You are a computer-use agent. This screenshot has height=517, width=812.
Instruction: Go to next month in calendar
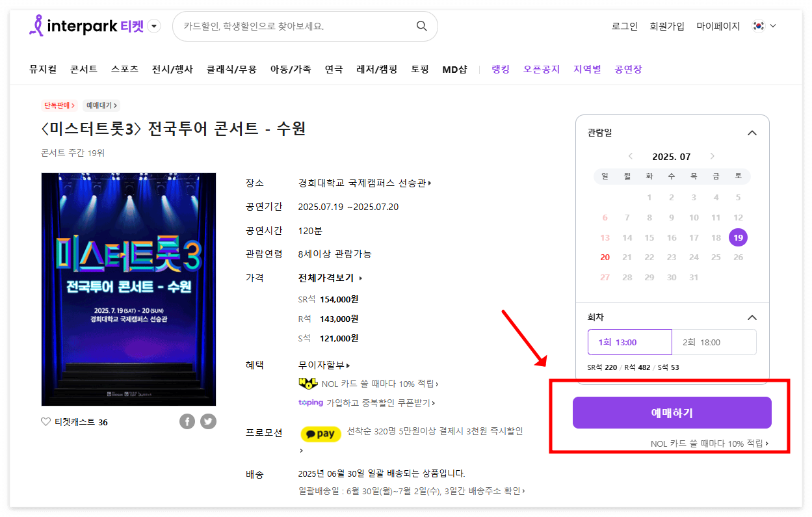(x=713, y=156)
